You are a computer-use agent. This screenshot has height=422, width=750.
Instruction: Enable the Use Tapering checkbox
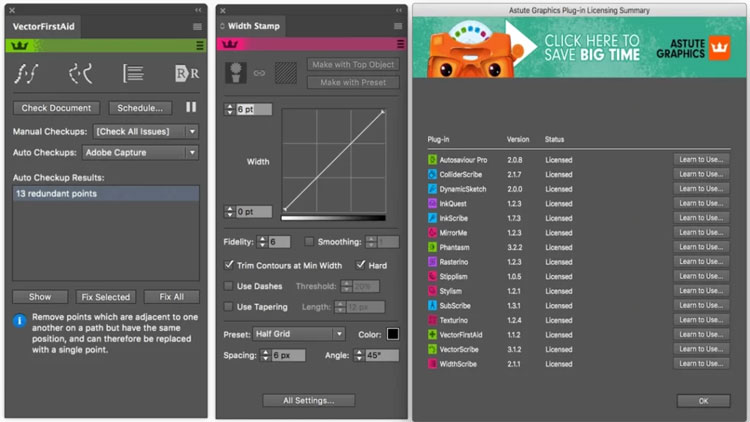point(229,306)
